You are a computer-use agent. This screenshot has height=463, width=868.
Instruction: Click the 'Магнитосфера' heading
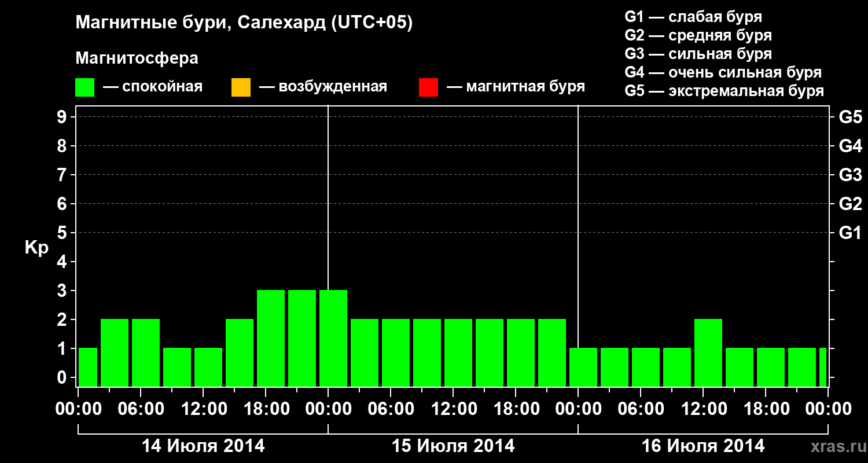(x=137, y=58)
